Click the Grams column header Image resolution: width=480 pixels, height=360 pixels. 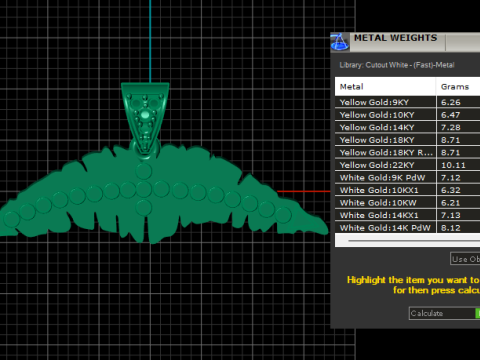458,87
